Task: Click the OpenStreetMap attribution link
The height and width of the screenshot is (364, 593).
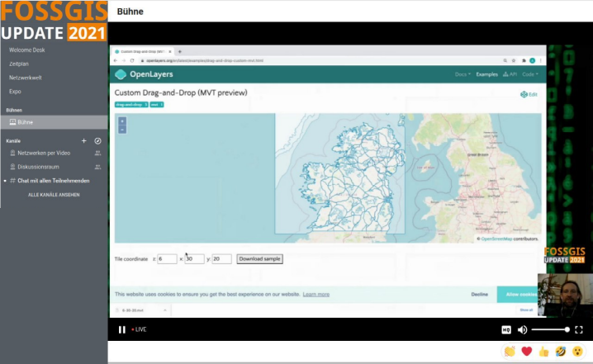Action: [496, 239]
